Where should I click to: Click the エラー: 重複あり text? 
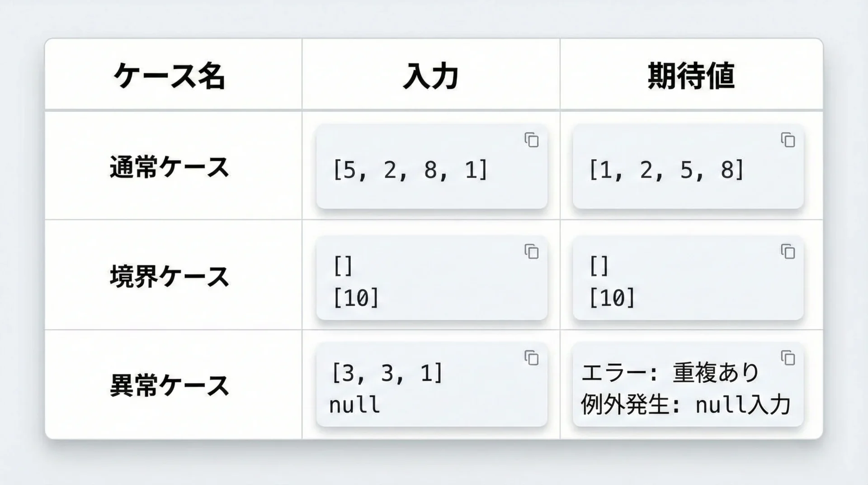pyautogui.click(x=670, y=374)
